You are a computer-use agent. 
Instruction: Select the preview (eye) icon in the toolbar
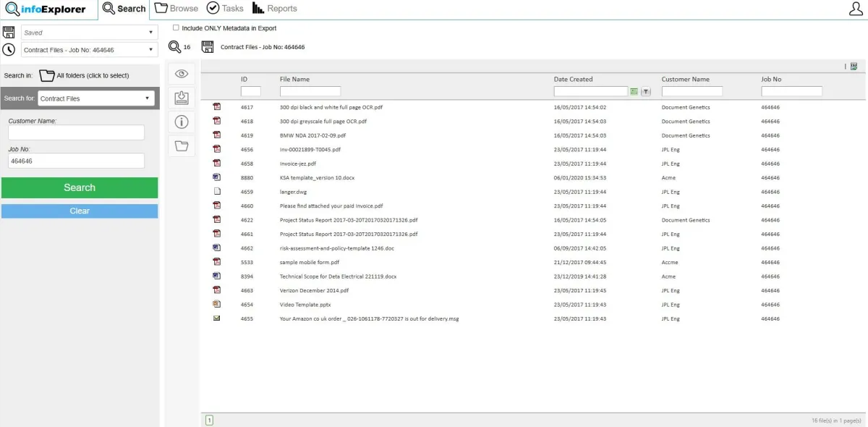[x=181, y=73]
